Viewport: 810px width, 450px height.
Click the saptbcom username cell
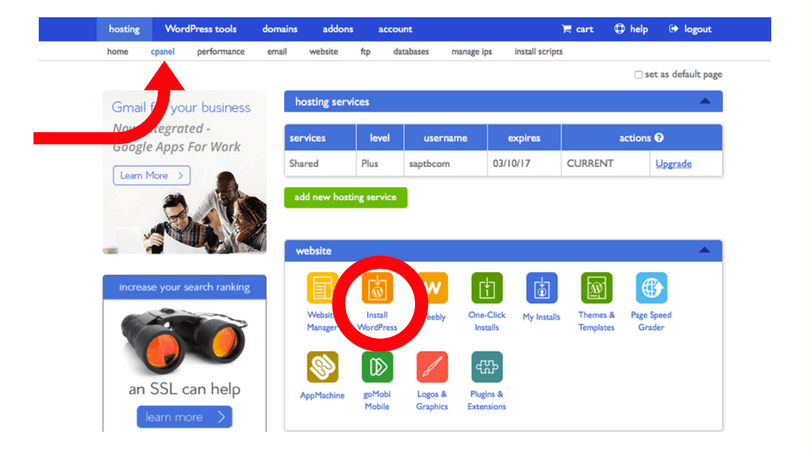(445, 163)
